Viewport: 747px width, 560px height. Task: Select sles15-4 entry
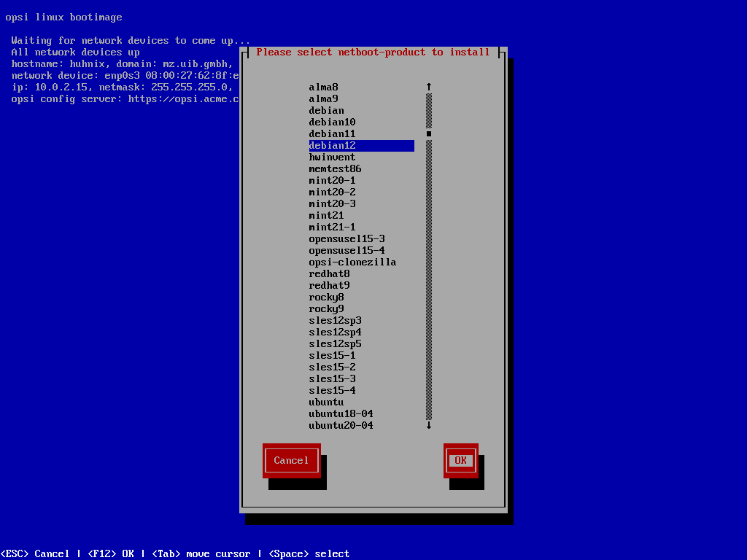(x=362, y=391)
